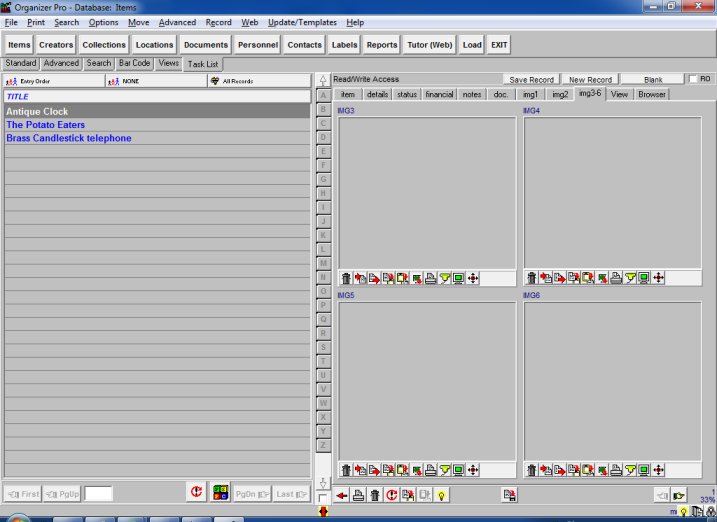Select The Potato Eaters record
Viewport: 717px width, 522px height.
157,125
